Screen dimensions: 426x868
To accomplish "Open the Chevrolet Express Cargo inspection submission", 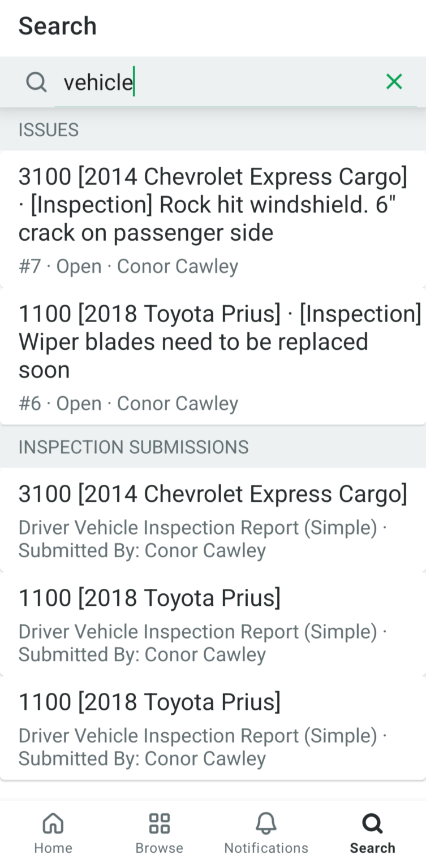I will pyautogui.click(x=213, y=520).
